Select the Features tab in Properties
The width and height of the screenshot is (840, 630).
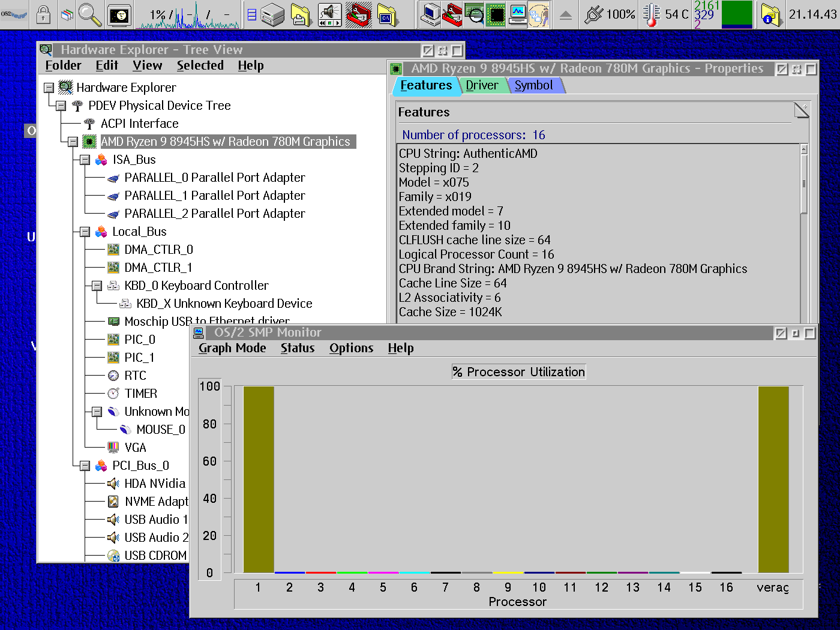(426, 85)
